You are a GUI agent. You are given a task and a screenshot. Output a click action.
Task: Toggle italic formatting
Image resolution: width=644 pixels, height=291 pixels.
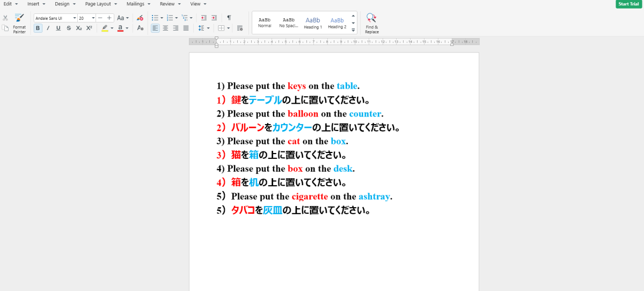pyautogui.click(x=48, y=28)
